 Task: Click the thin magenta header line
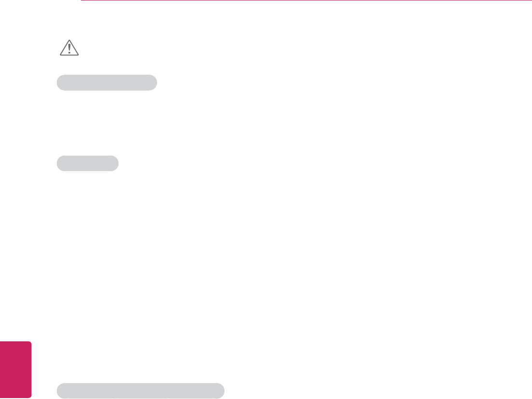pos(306,1)
